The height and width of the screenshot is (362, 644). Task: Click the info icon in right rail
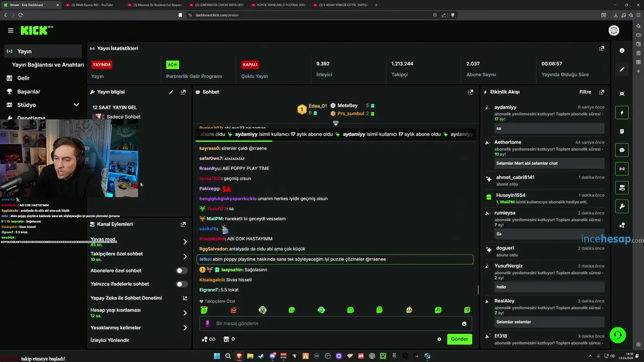tap(622, 50)
